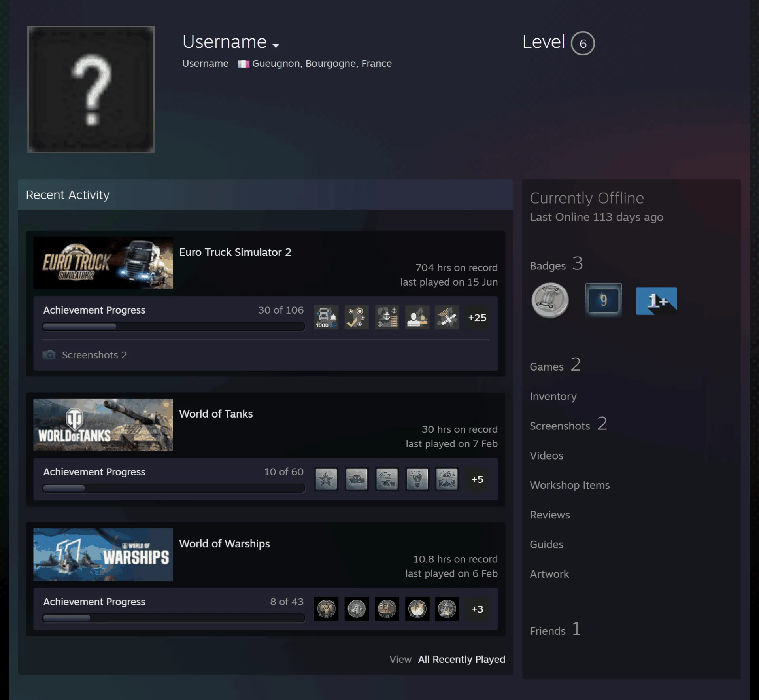Click the checkmark route achievement icon in Euro Truck

(357, 317)
